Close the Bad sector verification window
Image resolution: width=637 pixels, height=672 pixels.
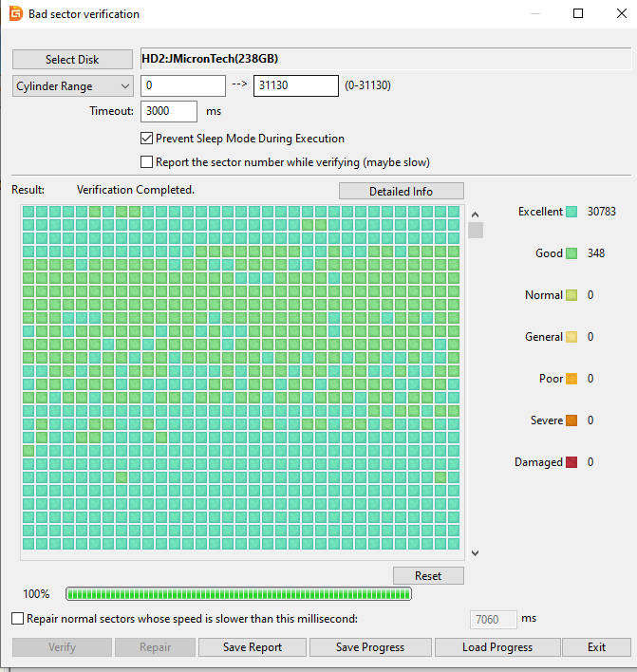click(622, 13)
